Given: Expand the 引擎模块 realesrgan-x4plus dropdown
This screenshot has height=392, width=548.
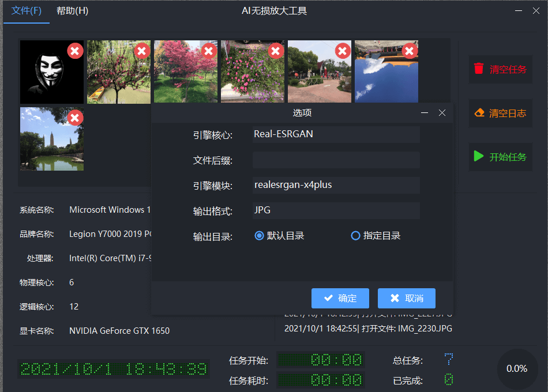Looking at the screenshot, I should [x=336, y=185].
